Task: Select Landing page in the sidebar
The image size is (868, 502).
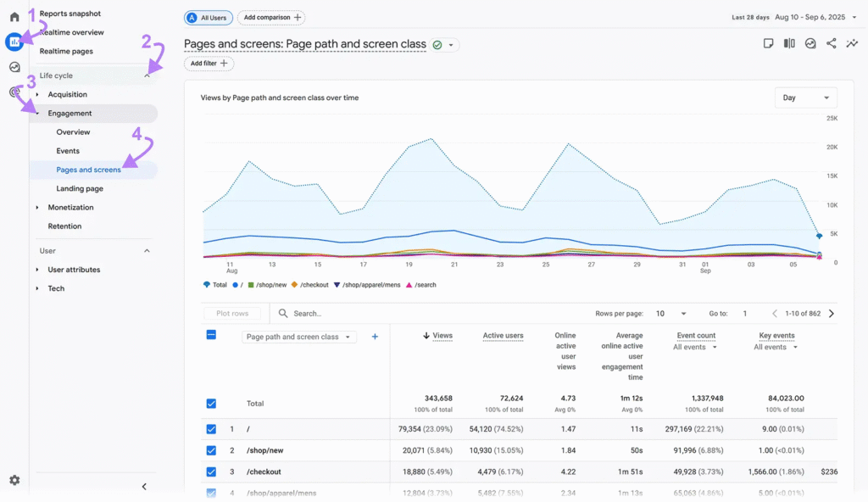Action: click(80, 188)
